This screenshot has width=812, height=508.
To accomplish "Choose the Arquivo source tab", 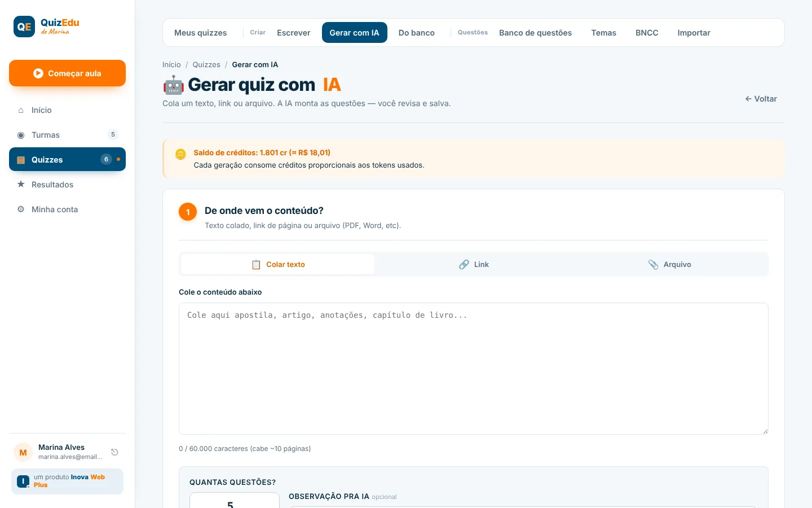I will tap(669, 264).
